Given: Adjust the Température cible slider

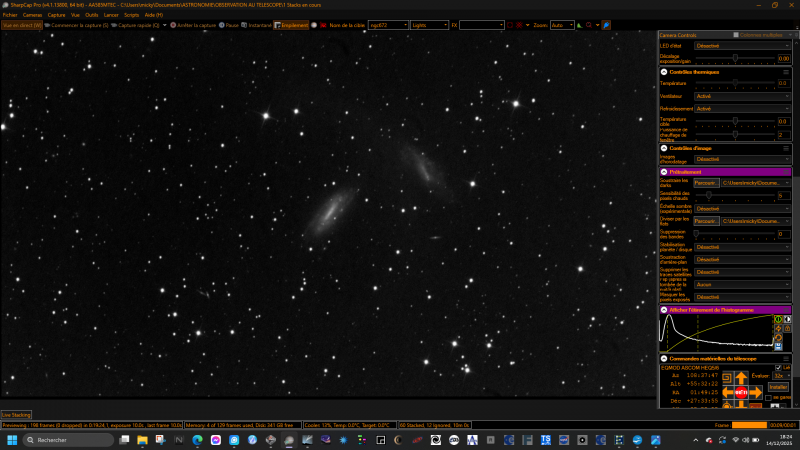Looking at the screenshot, I should point(735,121).
